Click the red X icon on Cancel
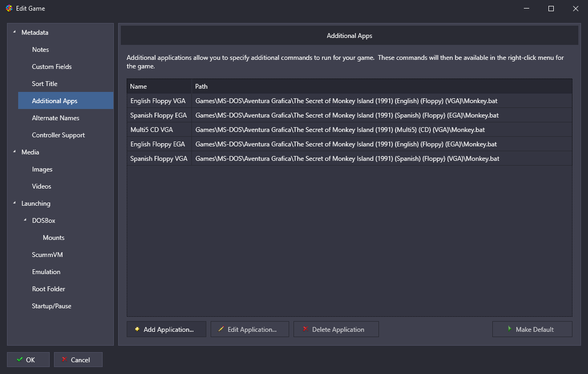The width and height of the screenshot is (588, 374). (64, 360)
